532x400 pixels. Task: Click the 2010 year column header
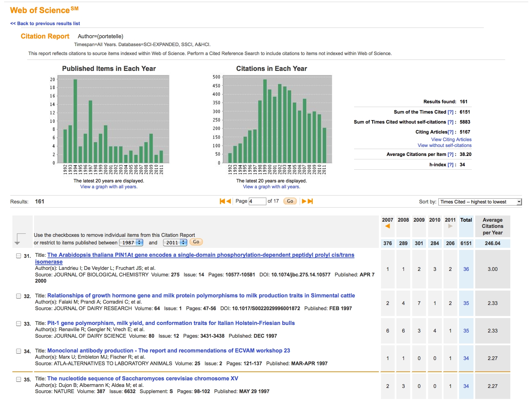435,220
